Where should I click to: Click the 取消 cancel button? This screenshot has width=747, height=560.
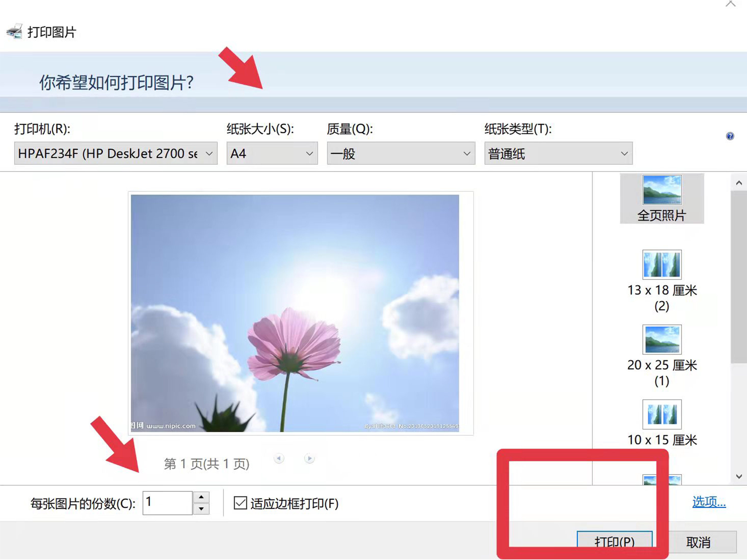[698, 542]
